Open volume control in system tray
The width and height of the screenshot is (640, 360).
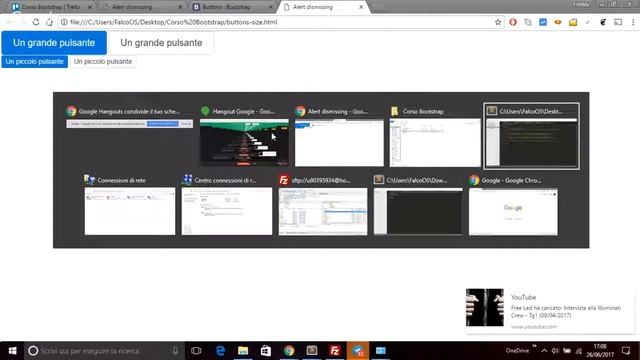tap(555, 351)
